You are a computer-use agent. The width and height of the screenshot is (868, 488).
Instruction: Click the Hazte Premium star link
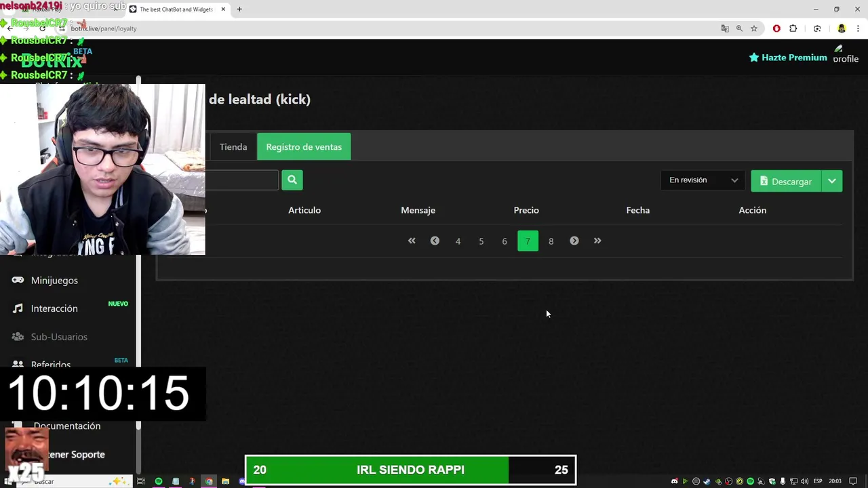788,58
